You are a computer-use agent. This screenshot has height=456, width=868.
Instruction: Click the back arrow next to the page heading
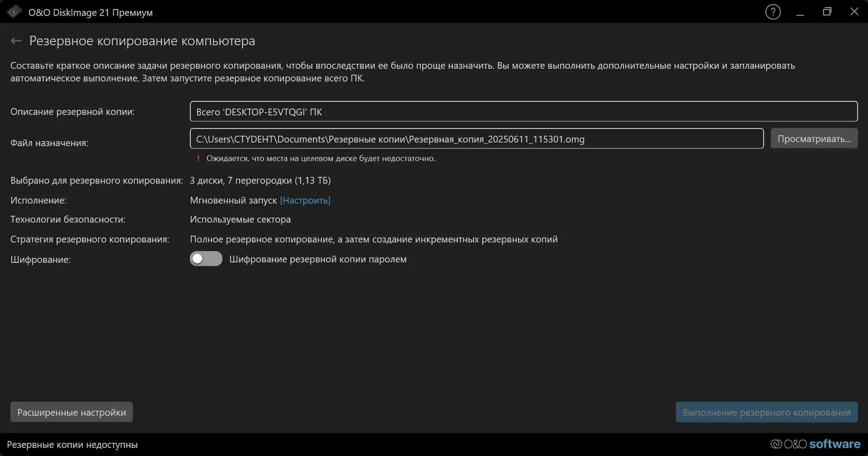(16, 41)
